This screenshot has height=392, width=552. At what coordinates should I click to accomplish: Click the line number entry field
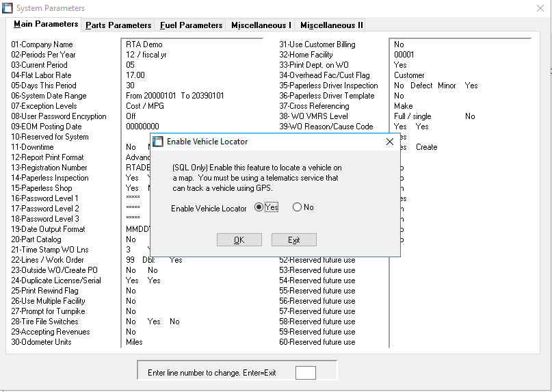(305, 373)
